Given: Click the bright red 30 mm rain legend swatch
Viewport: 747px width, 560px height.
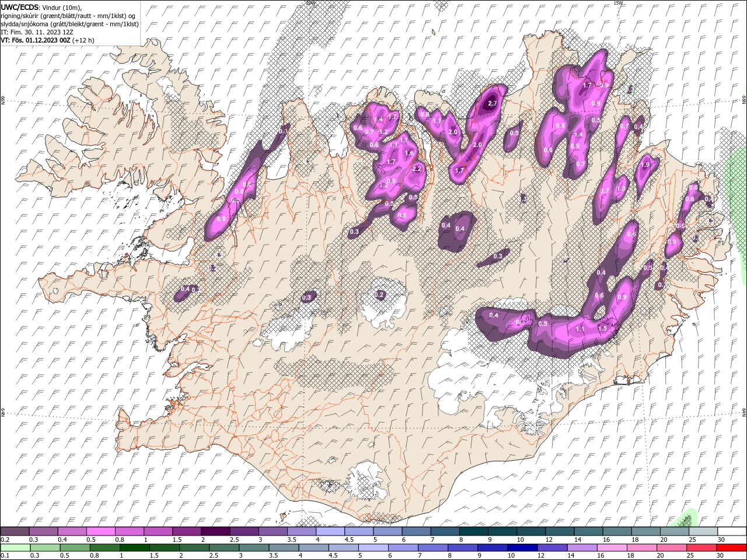Looking at the screenshot, I should coord(732,548).
